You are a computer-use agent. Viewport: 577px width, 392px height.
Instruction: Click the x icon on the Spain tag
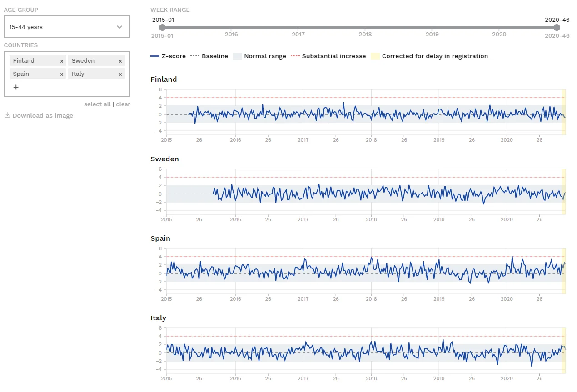tap(62, 74)
